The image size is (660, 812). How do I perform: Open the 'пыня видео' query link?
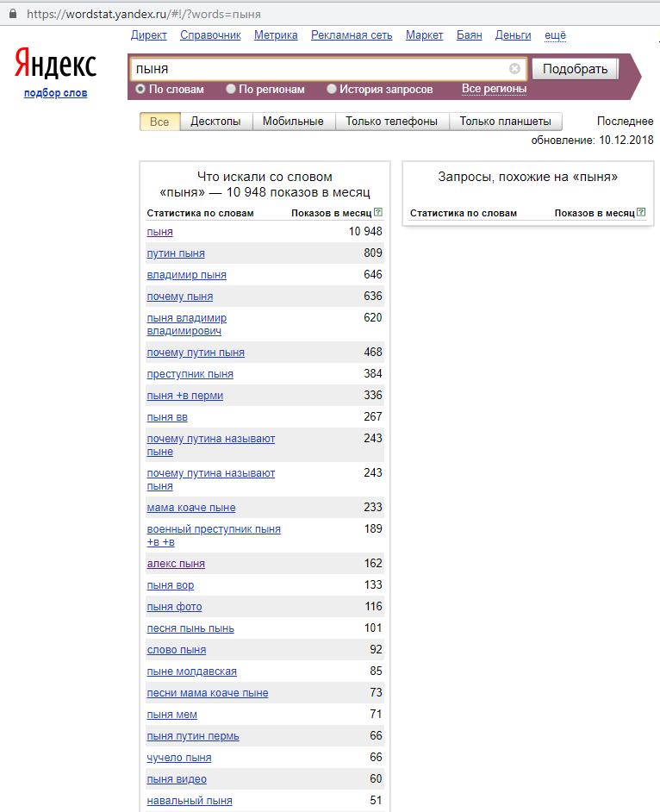(x=177, y=779)
